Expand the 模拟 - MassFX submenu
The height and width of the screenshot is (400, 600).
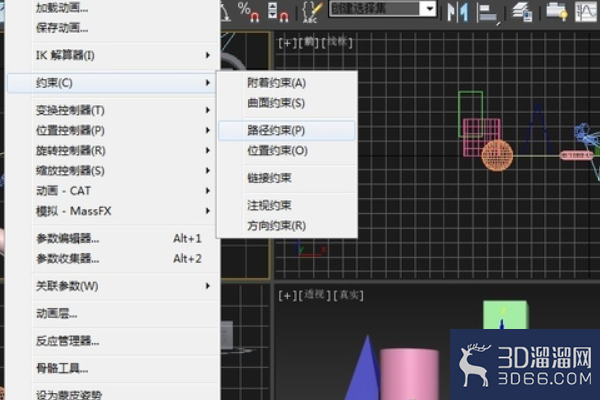tap(112, 211)
